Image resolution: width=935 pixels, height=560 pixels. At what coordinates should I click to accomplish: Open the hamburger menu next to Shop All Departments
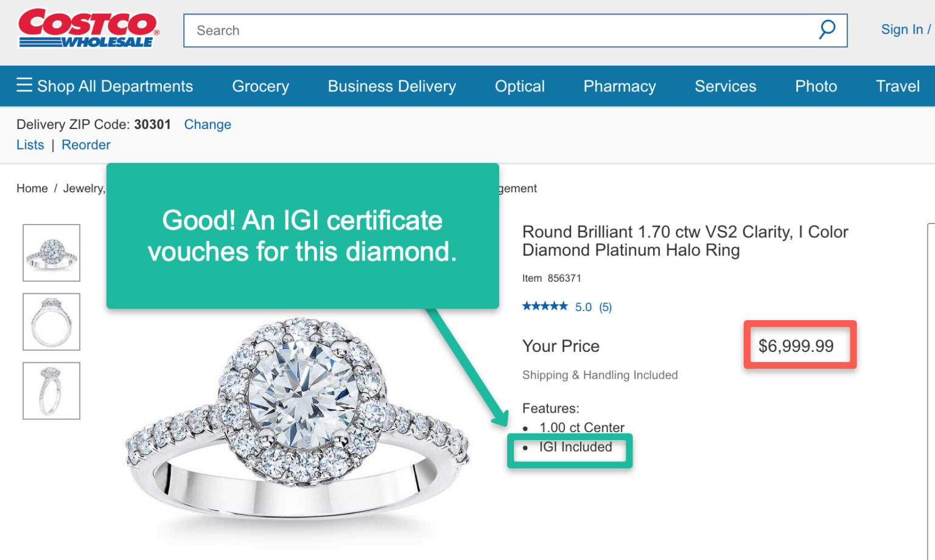tap(24, 85)
